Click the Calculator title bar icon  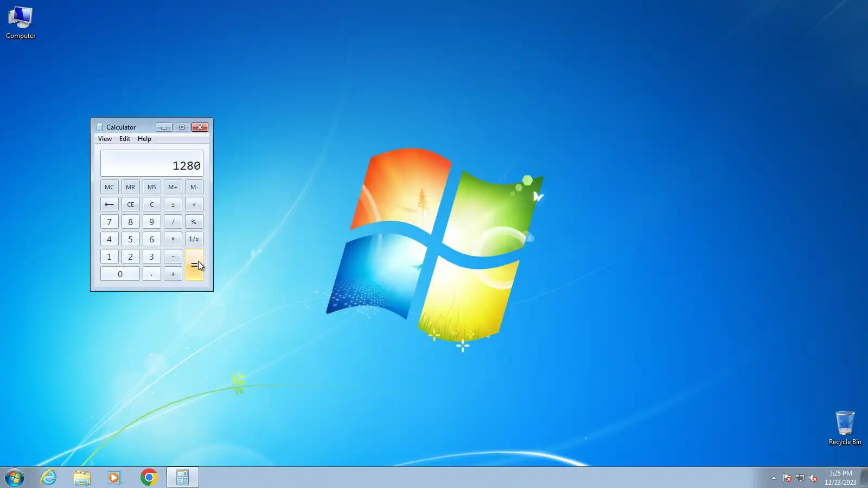coord(100,127)
